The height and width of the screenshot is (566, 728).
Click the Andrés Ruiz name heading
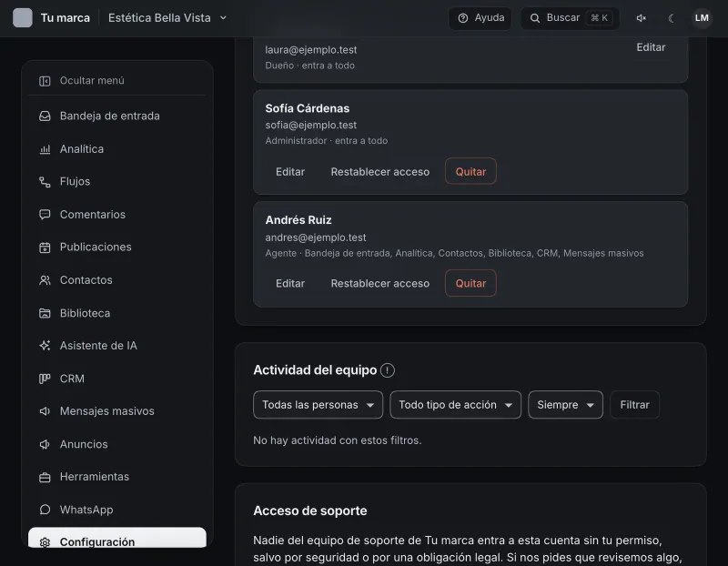(298, 220)
